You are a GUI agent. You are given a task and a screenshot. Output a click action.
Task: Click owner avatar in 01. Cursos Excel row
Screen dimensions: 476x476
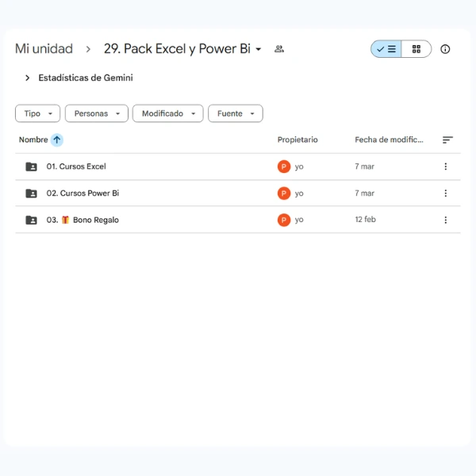pyautogui.click(x=284, y=167)
